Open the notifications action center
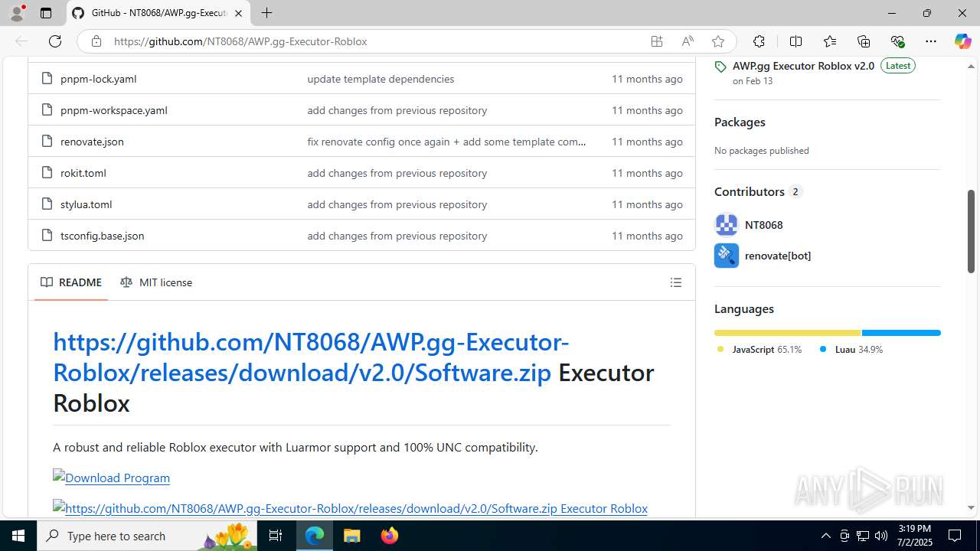This screenshot has height=551, width=980. [x=955, y=536]
